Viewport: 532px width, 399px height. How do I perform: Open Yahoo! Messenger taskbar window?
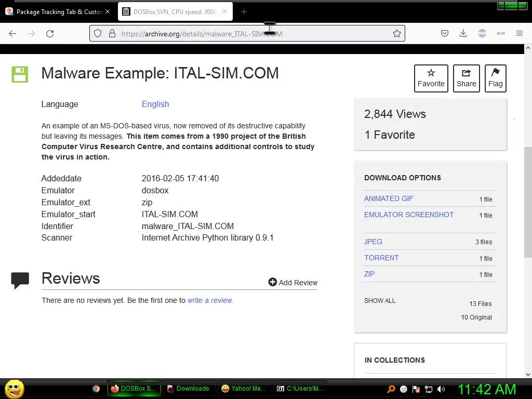pyautogui.click(x=244, y=389)
